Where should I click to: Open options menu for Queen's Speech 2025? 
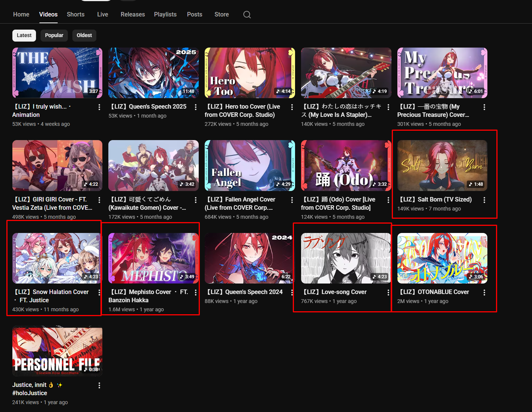tap(195, 107)
